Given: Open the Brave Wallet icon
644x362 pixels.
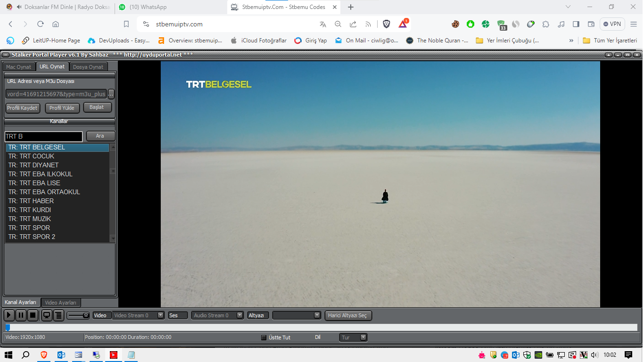Looking at the screenshot, I should click(591, 24).
